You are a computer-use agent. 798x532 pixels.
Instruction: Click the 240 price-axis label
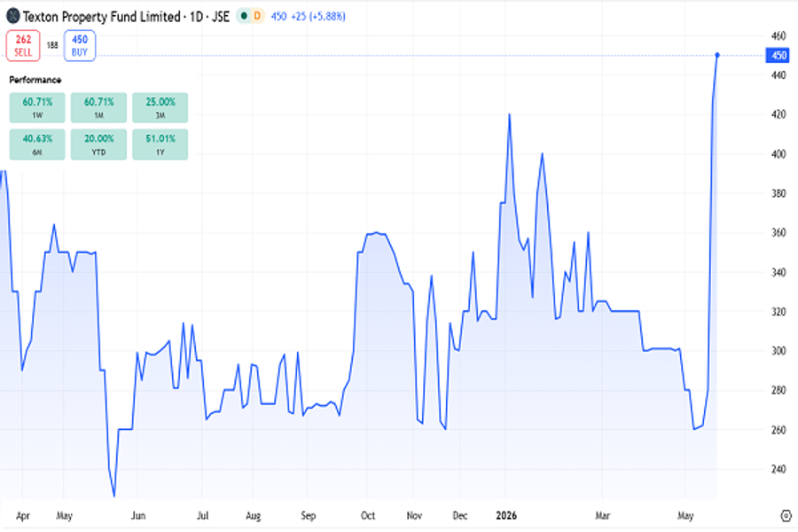pos(778,469)
